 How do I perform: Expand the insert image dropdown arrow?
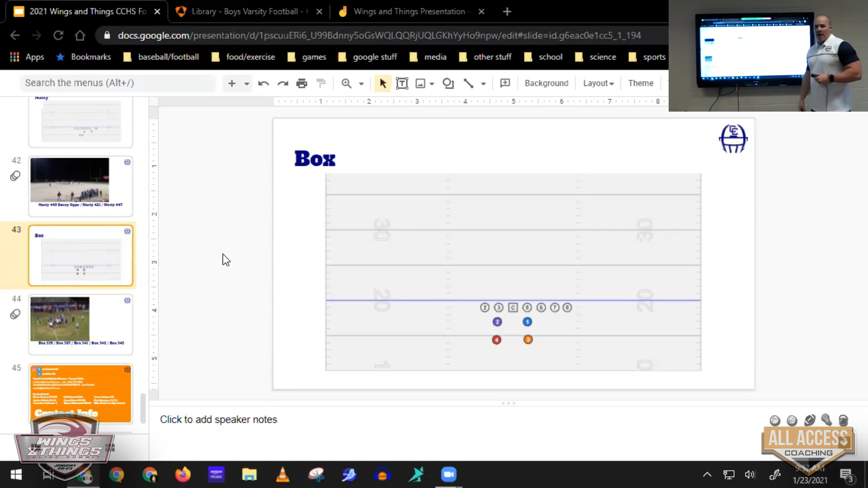pos(432,84)
